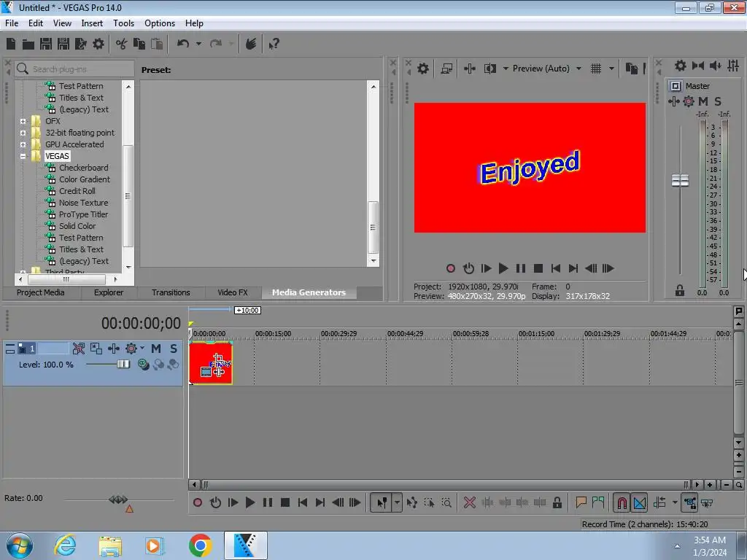Undo the last action
The image size is (747, 560).
click(x=183, y=44)
